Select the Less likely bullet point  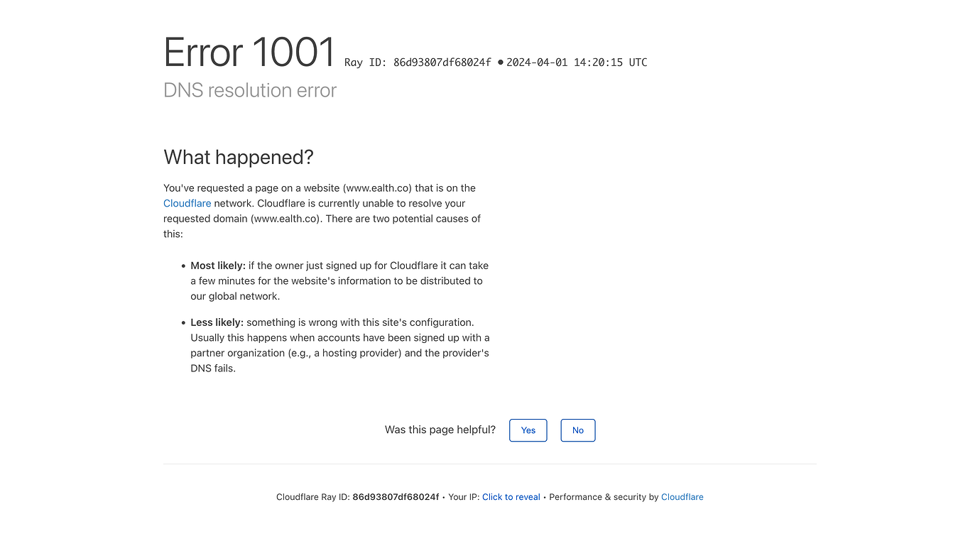pos(339,344)
